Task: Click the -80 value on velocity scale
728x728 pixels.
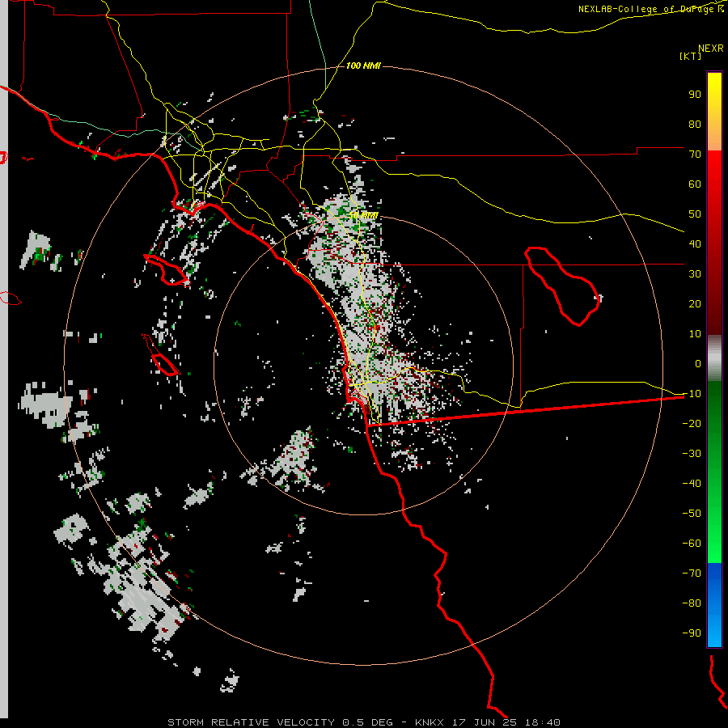Action: 692,603
